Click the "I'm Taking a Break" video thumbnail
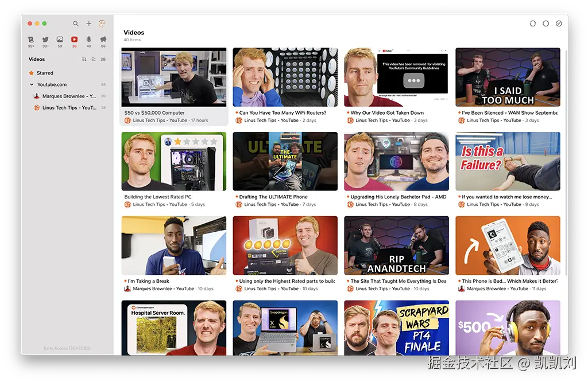The width and height of the screenshot is (588, 382). [174, 245]
